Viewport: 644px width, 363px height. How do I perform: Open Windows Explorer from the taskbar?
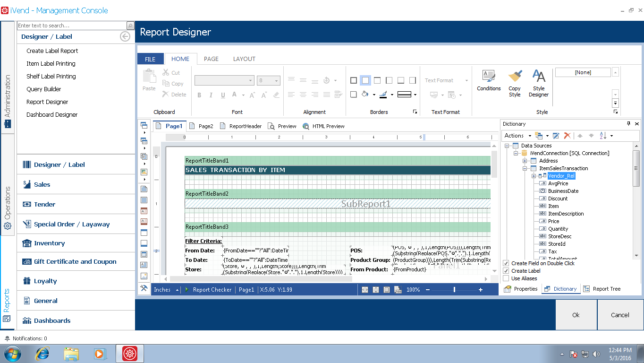click(71, 354)
